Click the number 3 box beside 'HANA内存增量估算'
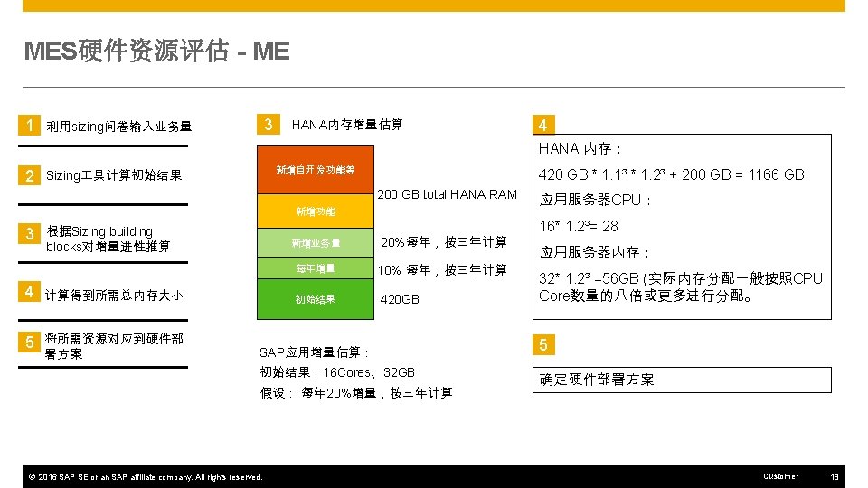 tap(269, 124)
